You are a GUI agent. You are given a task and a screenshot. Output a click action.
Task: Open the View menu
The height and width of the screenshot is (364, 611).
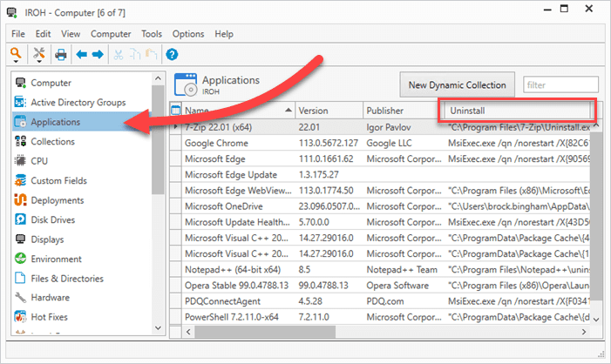pyautogui.click(x=71, y=34)
